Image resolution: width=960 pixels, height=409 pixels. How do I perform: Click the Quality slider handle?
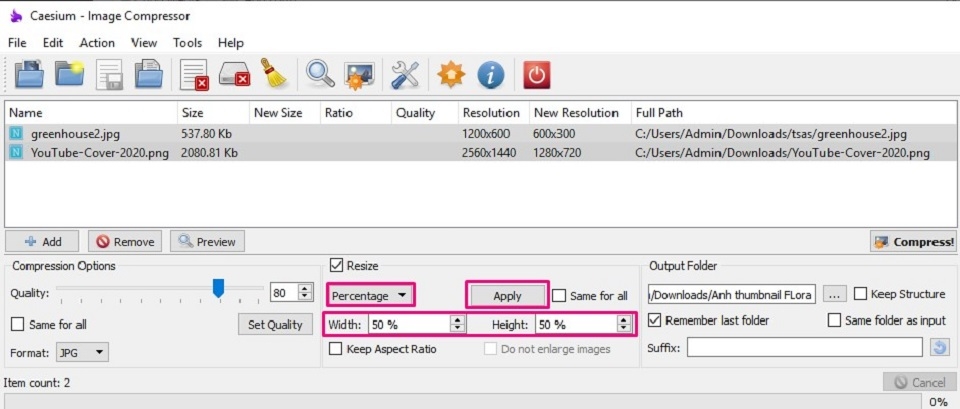click(218, 288)
